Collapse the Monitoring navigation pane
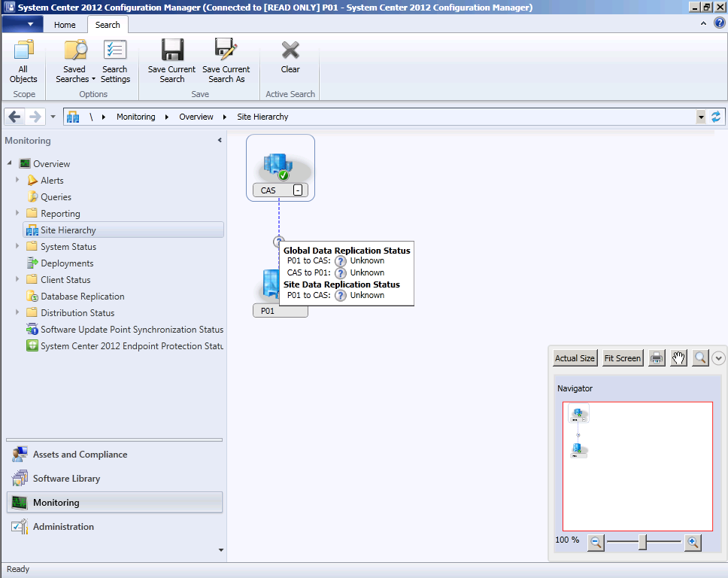 point(220,140)
